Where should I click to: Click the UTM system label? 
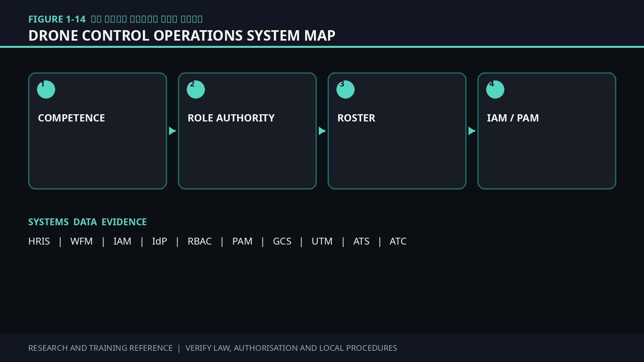[x=322, y=241]
